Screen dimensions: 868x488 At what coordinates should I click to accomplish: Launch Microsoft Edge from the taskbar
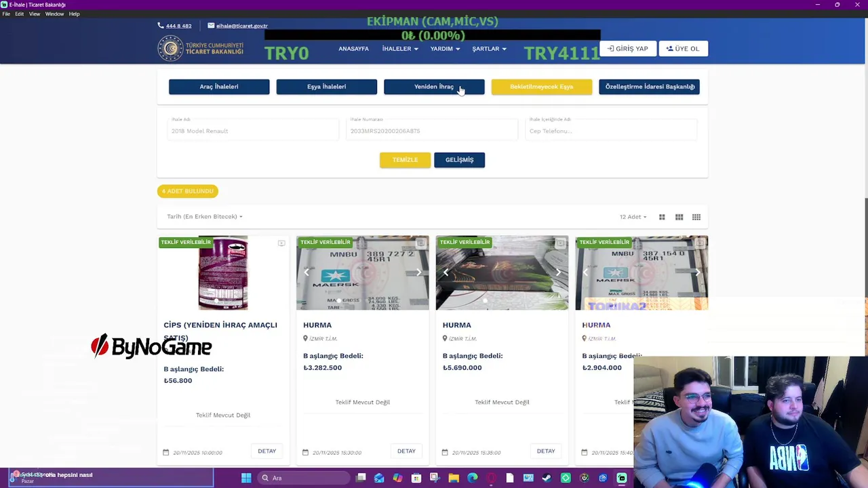tap(473, 478)
